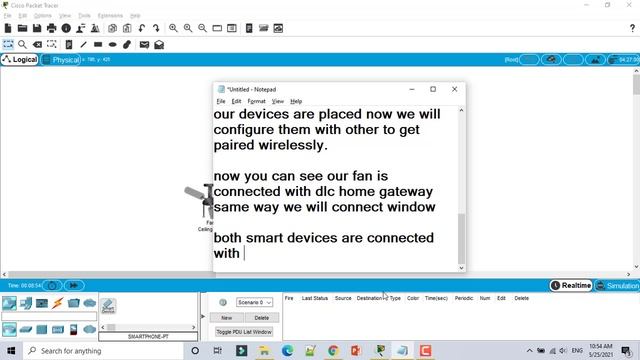Choose the Connections lightning bolt category

(58, 303)
